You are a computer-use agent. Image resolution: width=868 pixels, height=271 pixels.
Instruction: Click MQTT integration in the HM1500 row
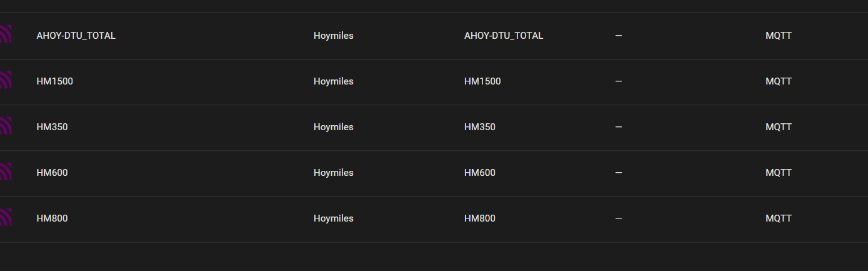pos(779,81)
